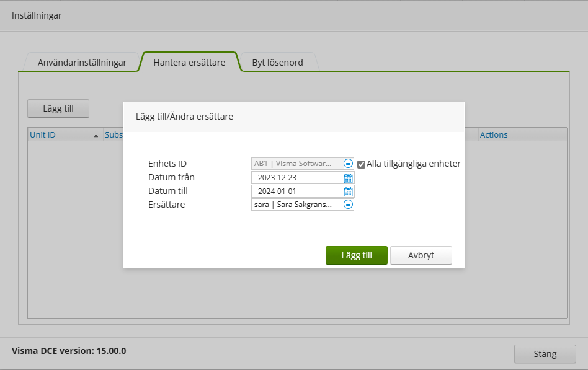Viewport: 588px width, 370px height.
Task: Open calendar picker for Datum till
Action: tap(348, 192)
